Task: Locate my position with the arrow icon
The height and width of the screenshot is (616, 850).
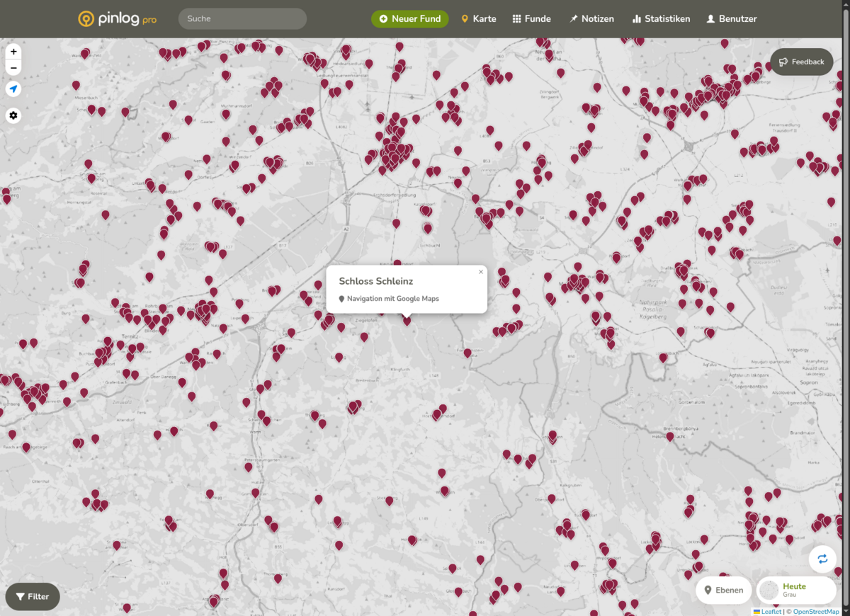Action: click(x=13, y=89)
